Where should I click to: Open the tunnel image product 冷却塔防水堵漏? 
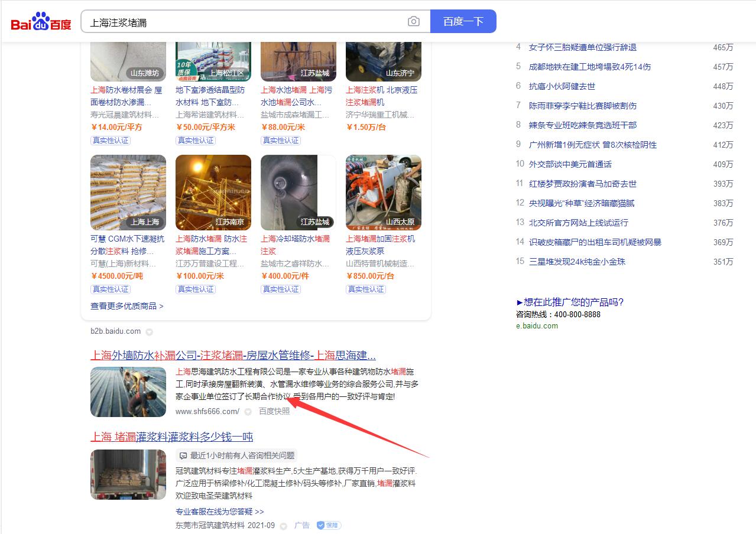pos(298,193)
